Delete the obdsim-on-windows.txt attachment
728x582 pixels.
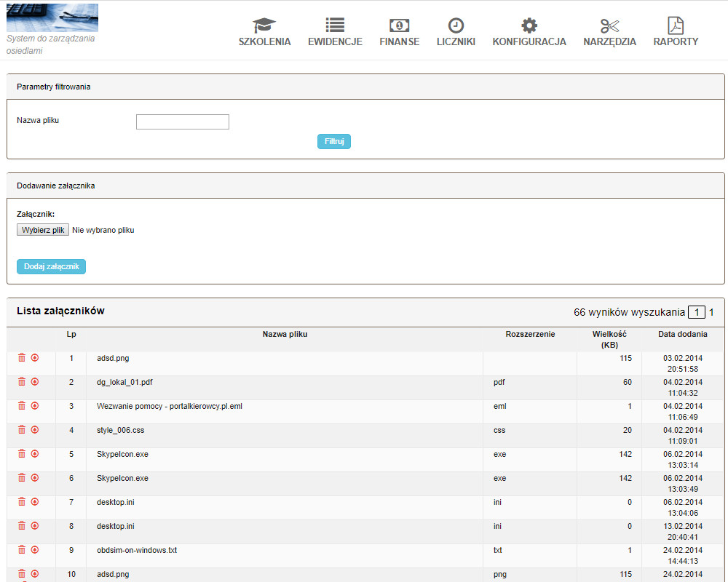[22, 550]
